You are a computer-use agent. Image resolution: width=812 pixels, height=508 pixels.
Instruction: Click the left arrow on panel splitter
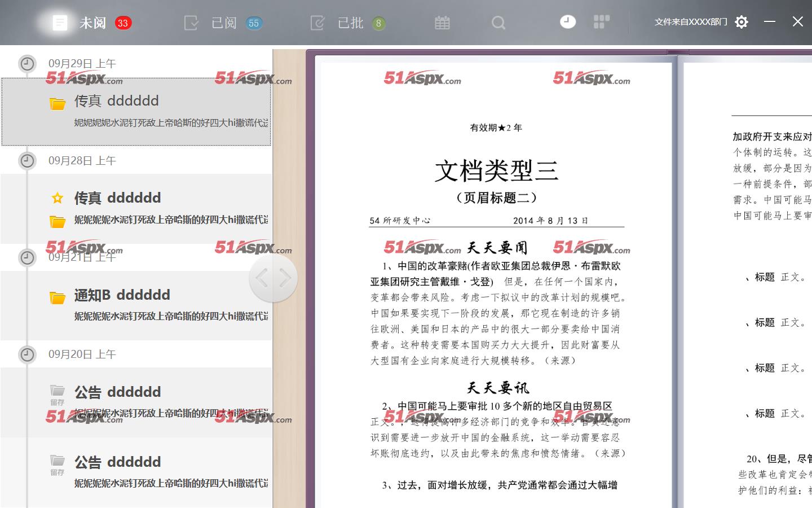(x=262, y=278)
